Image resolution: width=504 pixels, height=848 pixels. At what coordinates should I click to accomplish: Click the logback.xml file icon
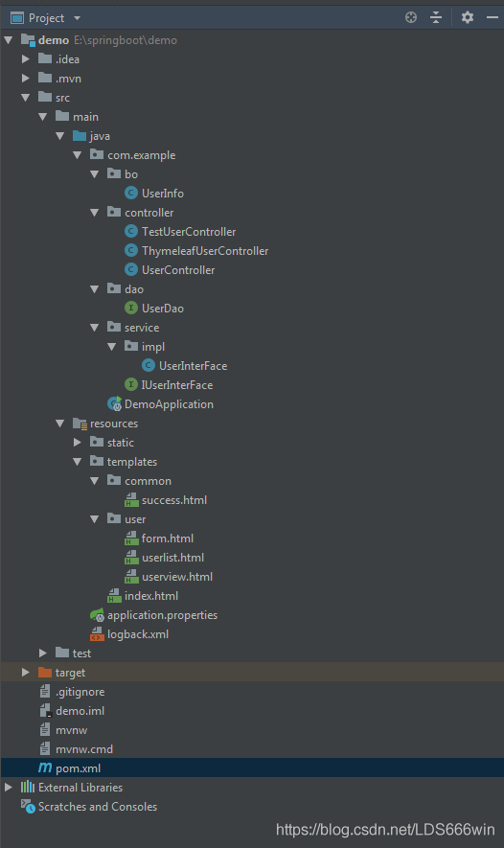[98, 633]
